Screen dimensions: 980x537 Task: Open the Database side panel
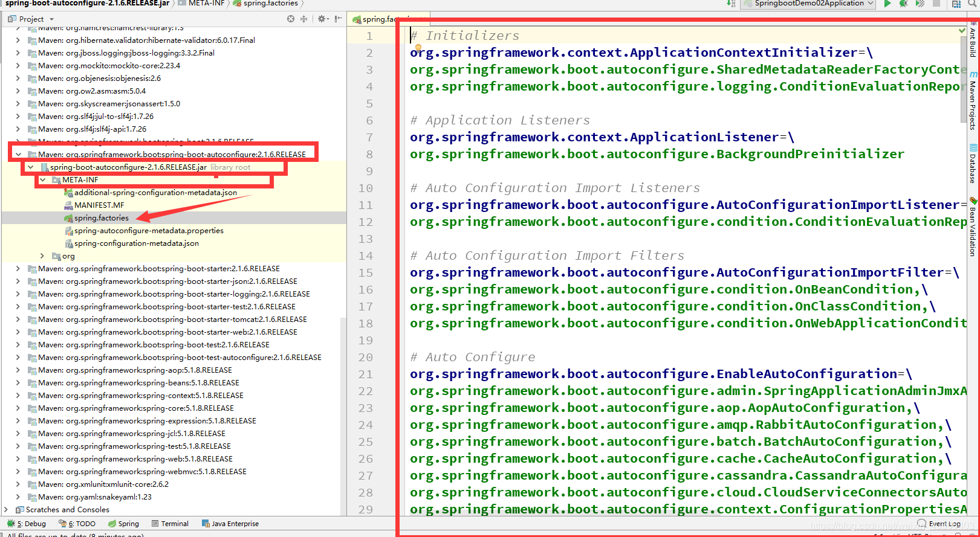(973, 164)
